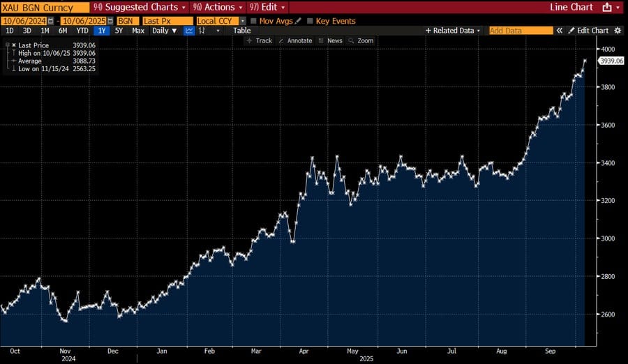Activate the Track crosshair tool

coord(259,40)
